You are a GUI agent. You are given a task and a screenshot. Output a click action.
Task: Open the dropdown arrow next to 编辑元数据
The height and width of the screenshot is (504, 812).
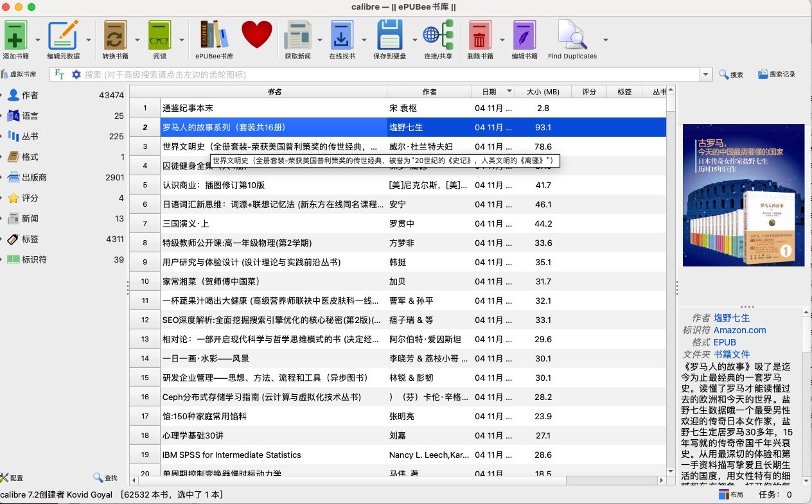coord(88,40)
